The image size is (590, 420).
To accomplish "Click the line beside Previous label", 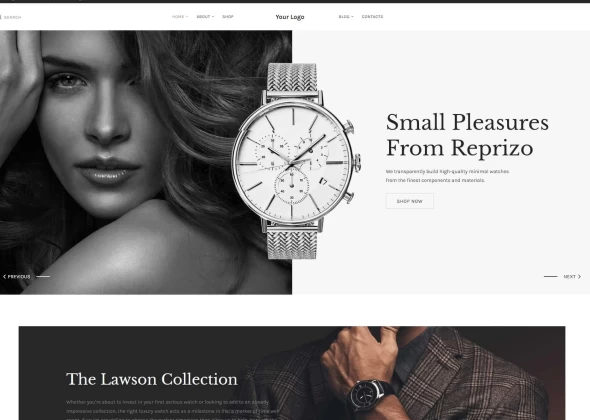I will pos(43,277).
